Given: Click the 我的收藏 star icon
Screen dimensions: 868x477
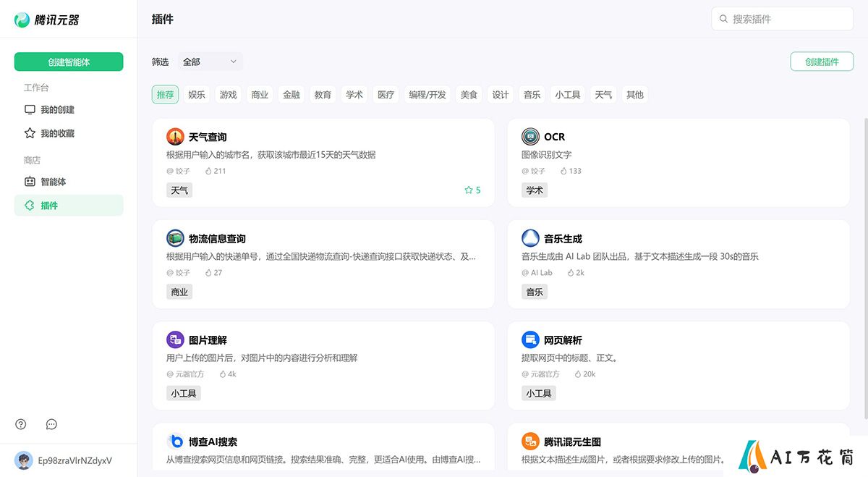Looking at the screenshot, I should coord(30,133).
